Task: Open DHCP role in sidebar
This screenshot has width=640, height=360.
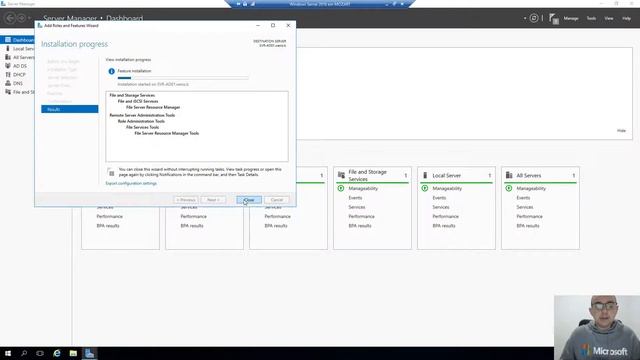Action: (x=19, y=75)
